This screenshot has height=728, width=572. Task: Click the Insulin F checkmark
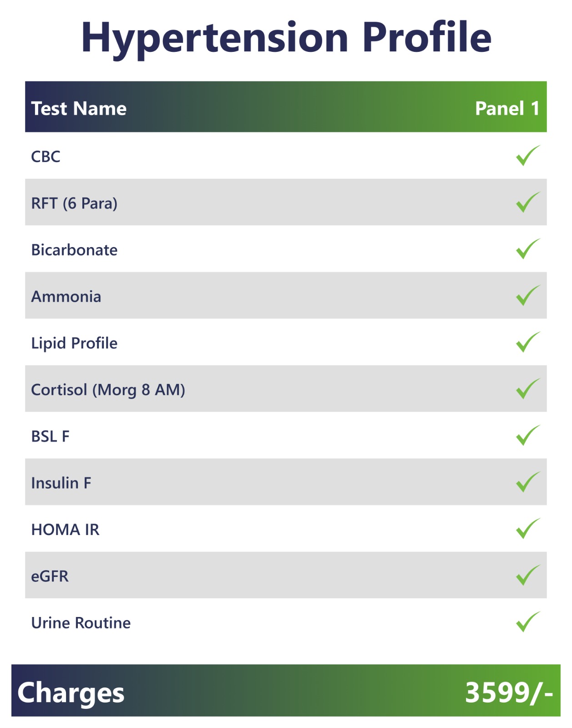point(528,482)
